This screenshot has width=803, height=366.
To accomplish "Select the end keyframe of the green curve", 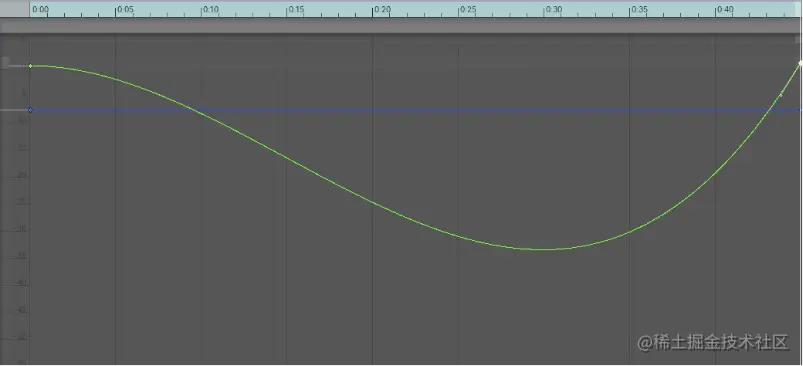I will pyautogui.click(x=800, y=63).
